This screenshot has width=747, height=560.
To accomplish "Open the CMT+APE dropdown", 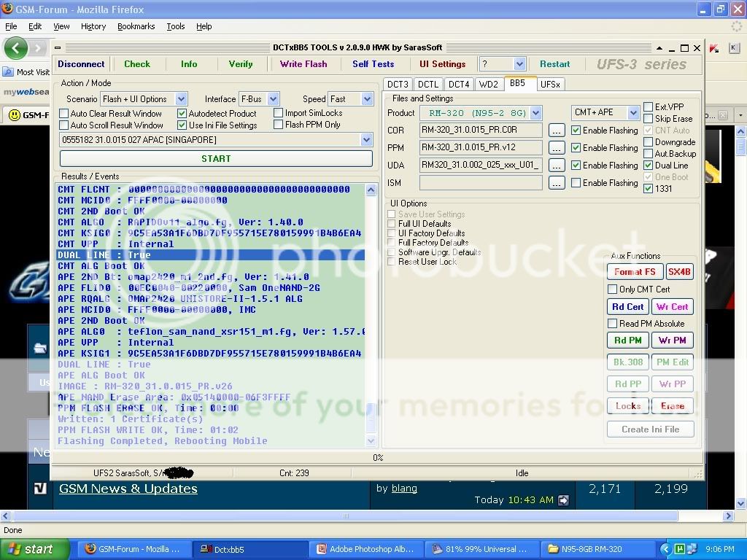I will [633, 113].
